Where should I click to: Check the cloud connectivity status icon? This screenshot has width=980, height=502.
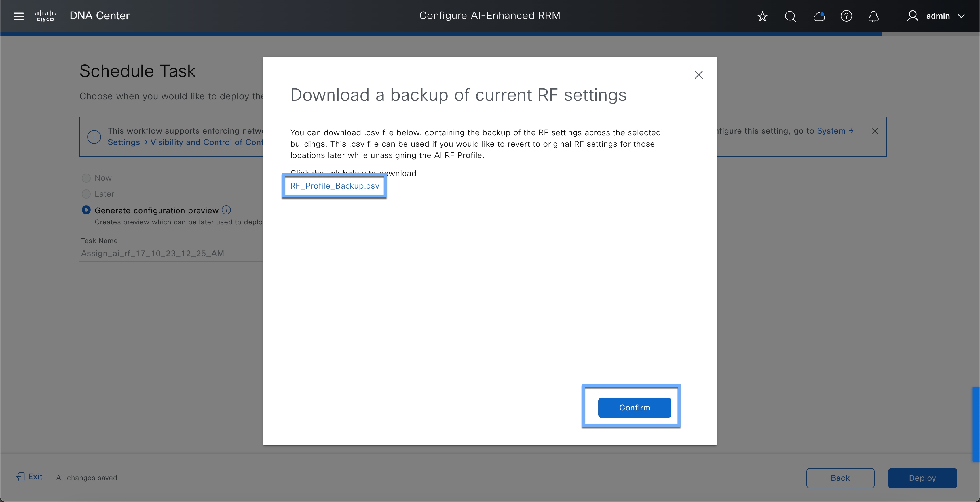tap(819, 16)
